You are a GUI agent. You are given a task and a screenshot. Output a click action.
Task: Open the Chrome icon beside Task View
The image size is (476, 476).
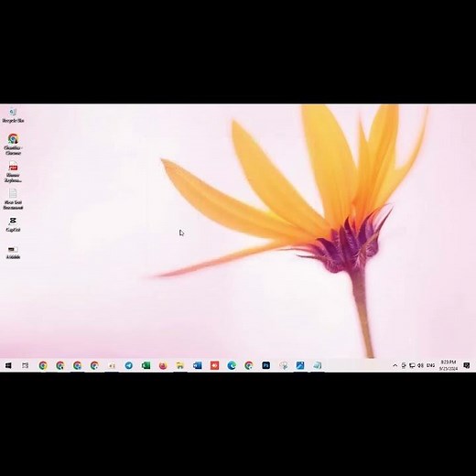[43, 365]
